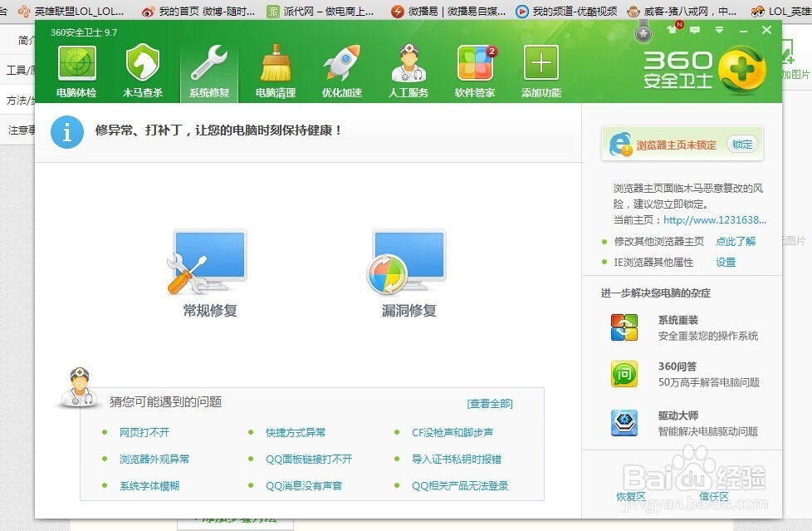Select 系统修复 wrench icon
Viewport: 812px width, 531px height.
[x=208, y=63]
